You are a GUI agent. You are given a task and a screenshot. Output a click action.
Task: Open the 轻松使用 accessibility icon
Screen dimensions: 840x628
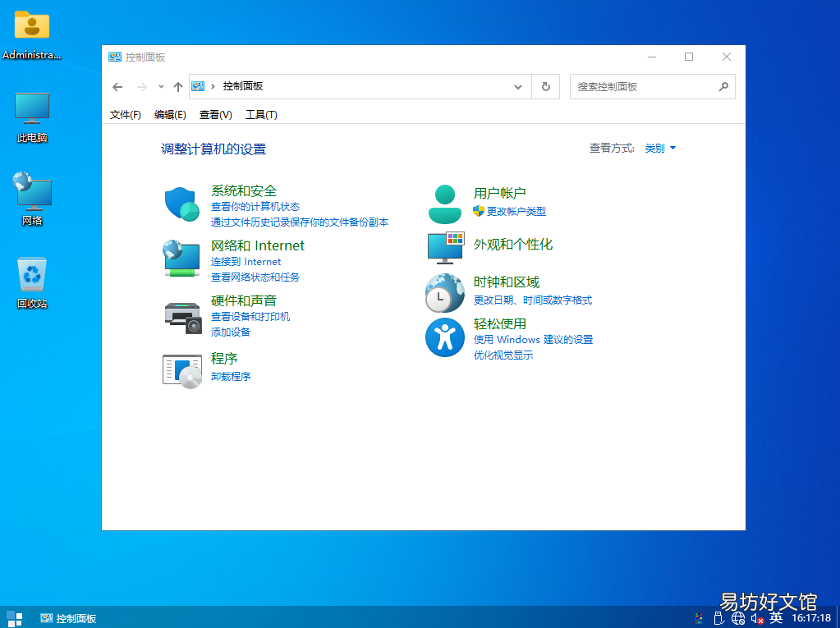(x=445, y=337)
